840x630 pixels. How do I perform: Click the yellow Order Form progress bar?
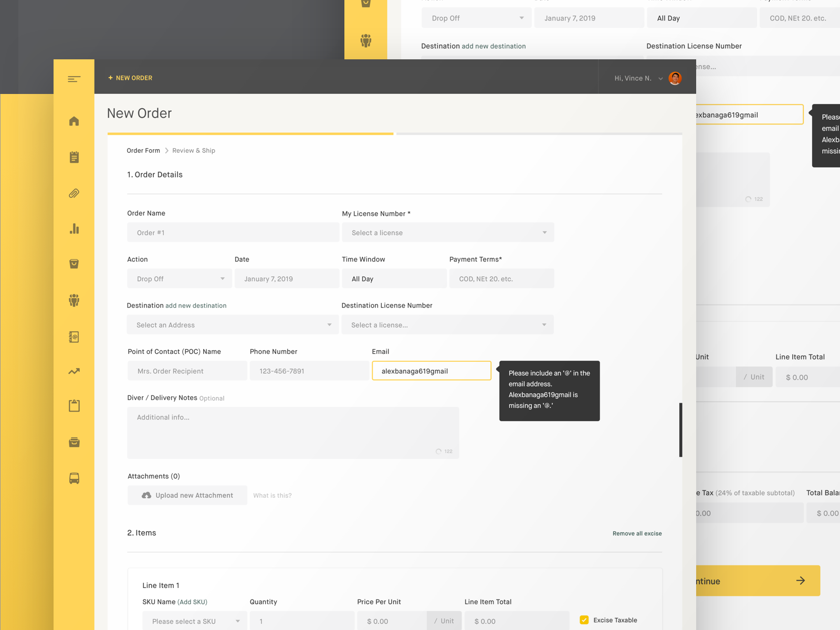(x=250, y=134)
